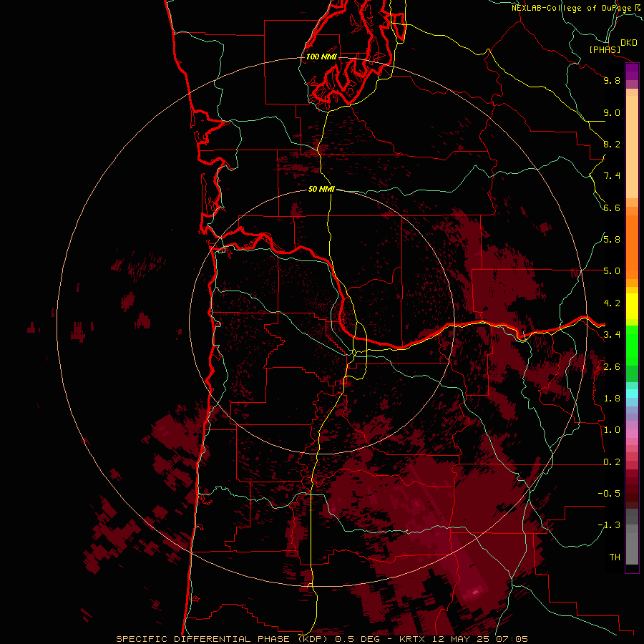Click the gray bottom segment of color scale
Screen dimensions: 644x644
coord(632,548)
